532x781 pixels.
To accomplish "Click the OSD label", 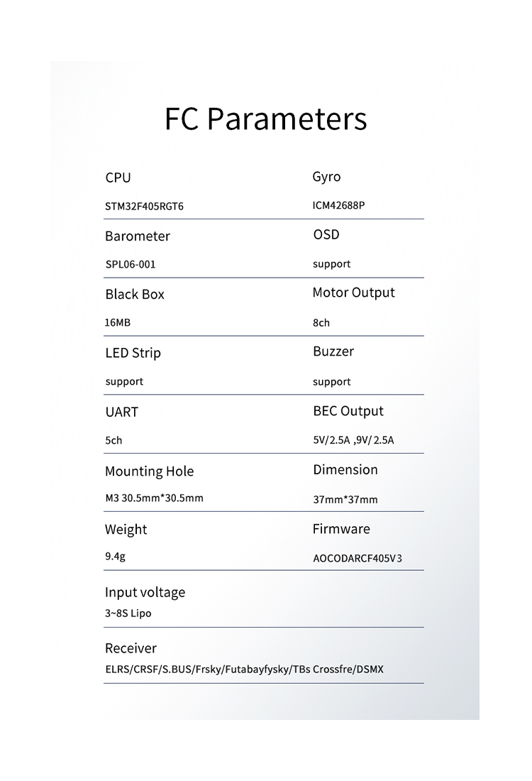I will click(x=326, y=235).
